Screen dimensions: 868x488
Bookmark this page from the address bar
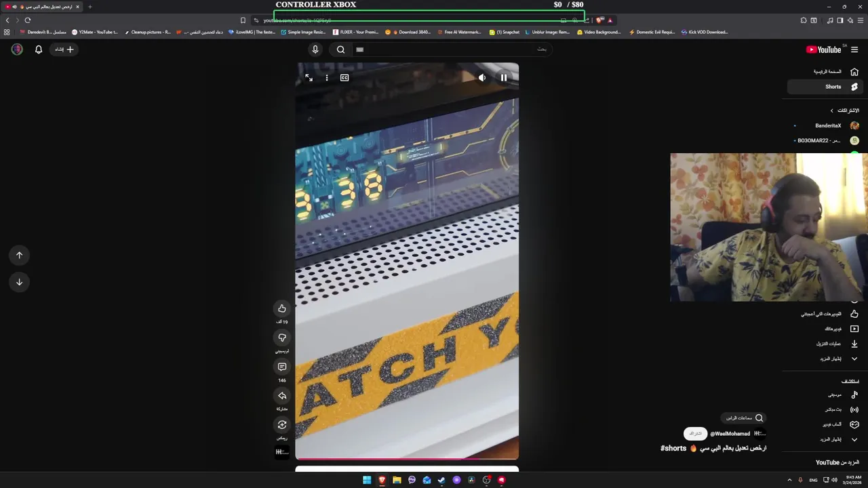(243, 20)
